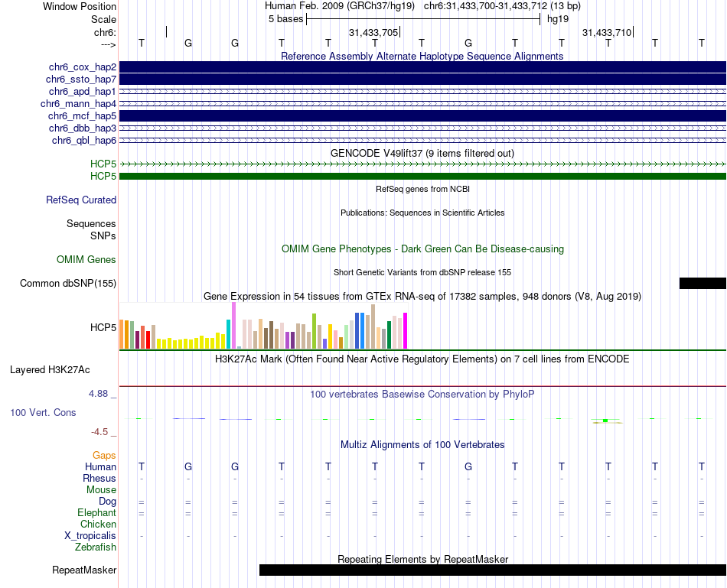Screen dimensions: 727x588
Task: Open the Reference Assembly Alternate Haplotype title
Action: [422, 56]
